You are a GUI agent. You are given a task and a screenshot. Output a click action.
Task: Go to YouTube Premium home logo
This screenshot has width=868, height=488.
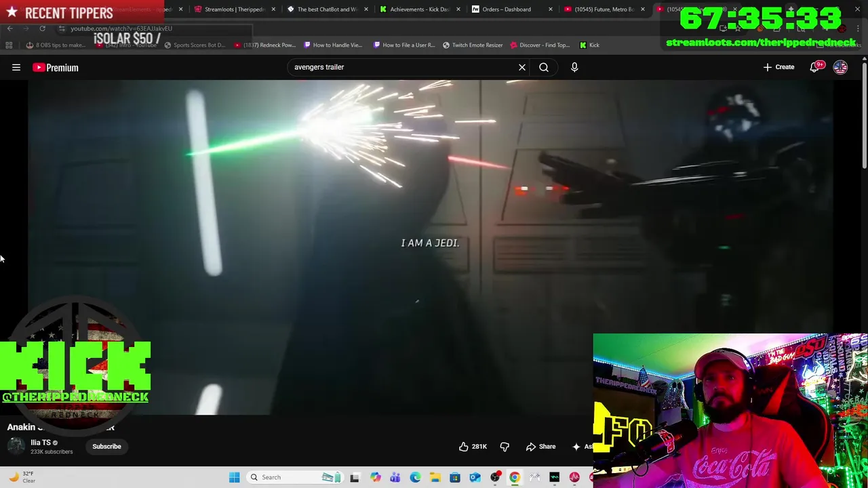pos(56,67)
